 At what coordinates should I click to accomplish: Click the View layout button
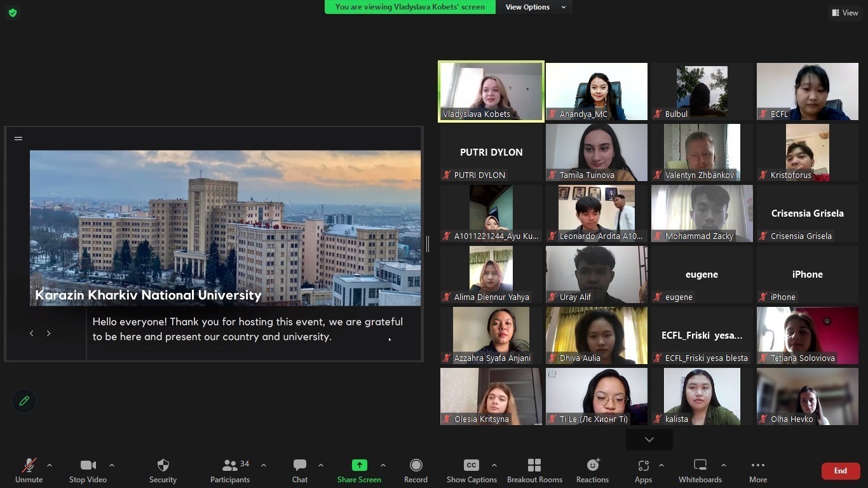click(x=845, y=13)
